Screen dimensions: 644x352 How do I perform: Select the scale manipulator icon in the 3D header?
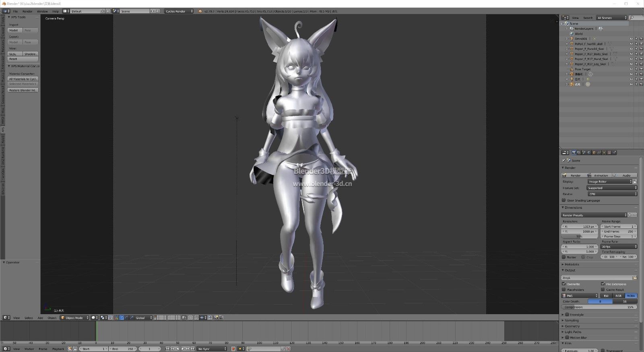131,317
